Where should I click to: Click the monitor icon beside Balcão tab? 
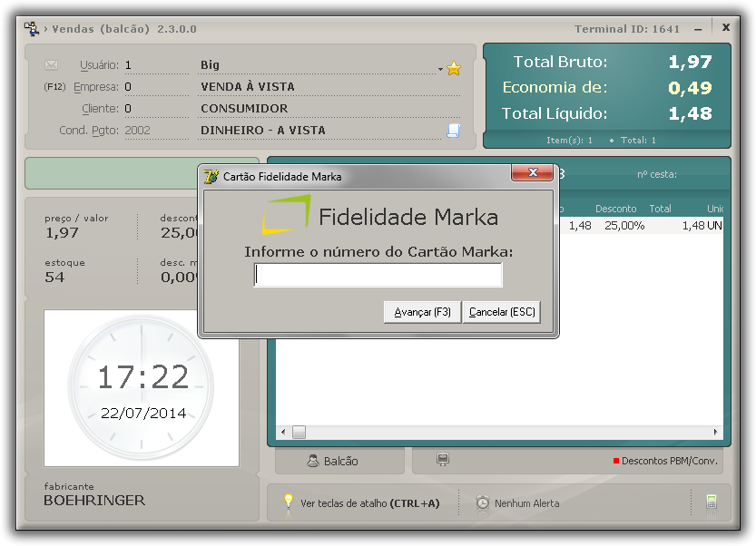(x=443, y=459)
